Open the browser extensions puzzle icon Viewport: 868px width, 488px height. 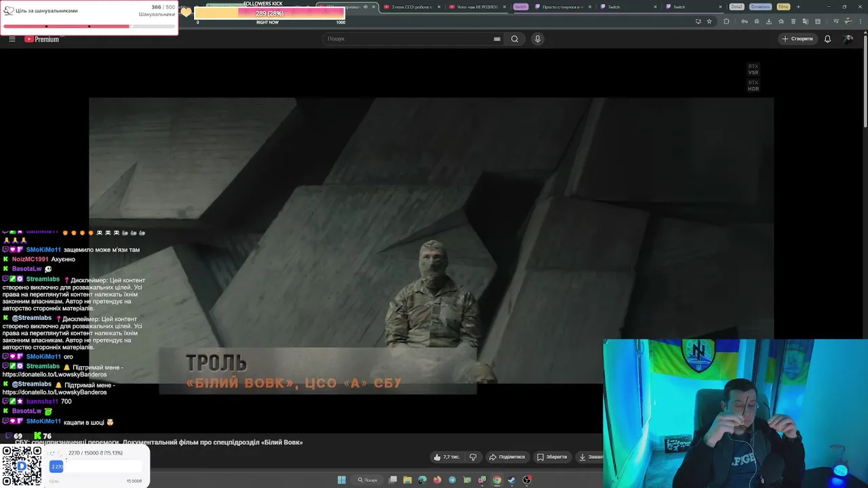click(726, 21)
